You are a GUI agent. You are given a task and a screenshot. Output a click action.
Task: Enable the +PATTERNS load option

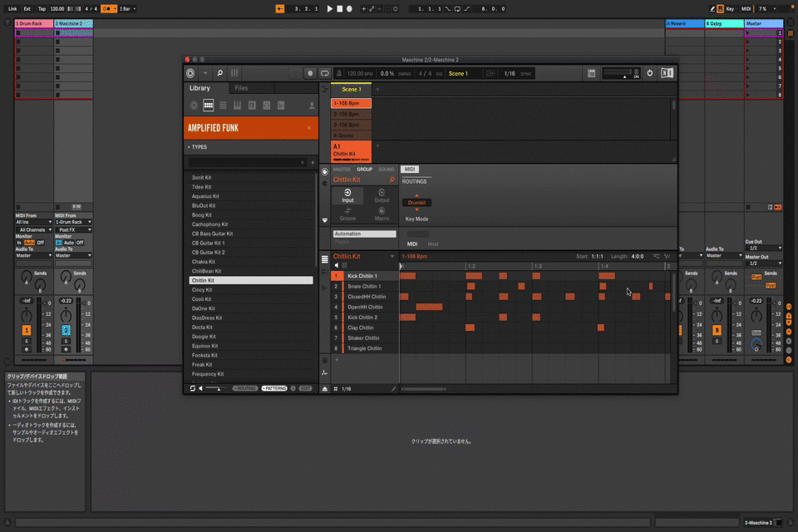tap(273, 388)
